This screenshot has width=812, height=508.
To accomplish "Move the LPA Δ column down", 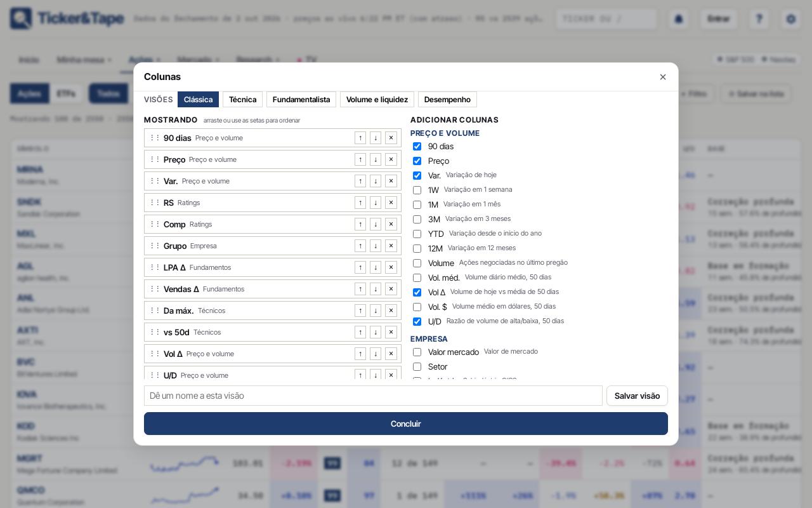I will (376, 267).
